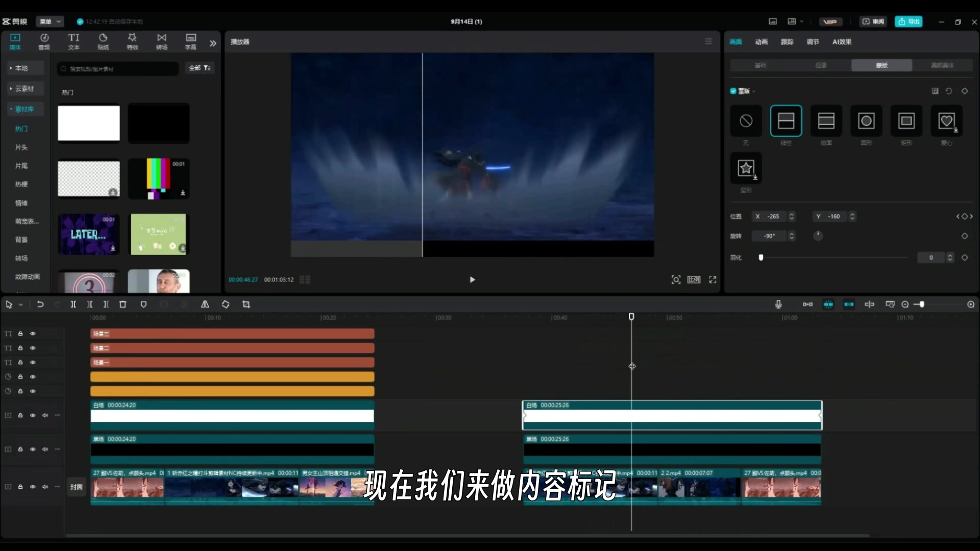
Task: Click the VIP badge button
Action: (x=830, y=21)
